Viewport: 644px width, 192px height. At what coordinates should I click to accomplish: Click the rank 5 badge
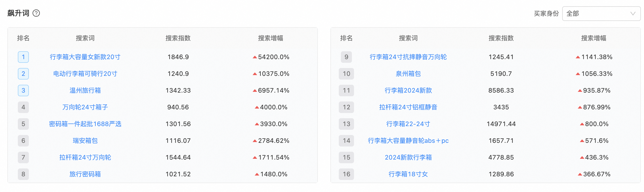click(x=23, y=124)
